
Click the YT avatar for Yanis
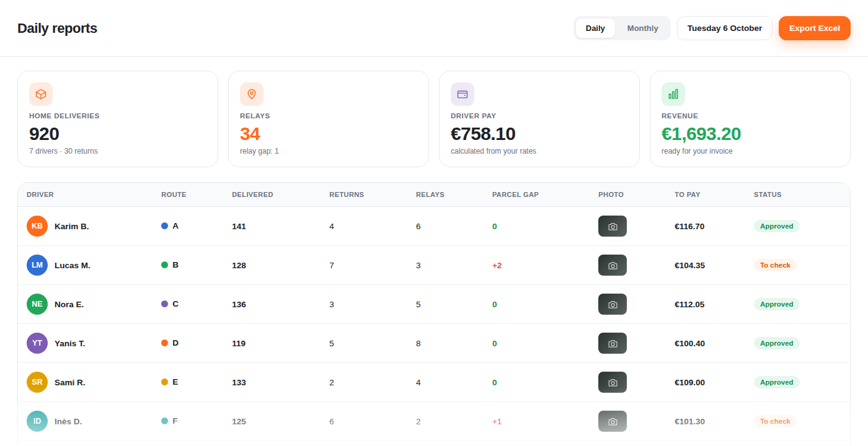[37, 343]
